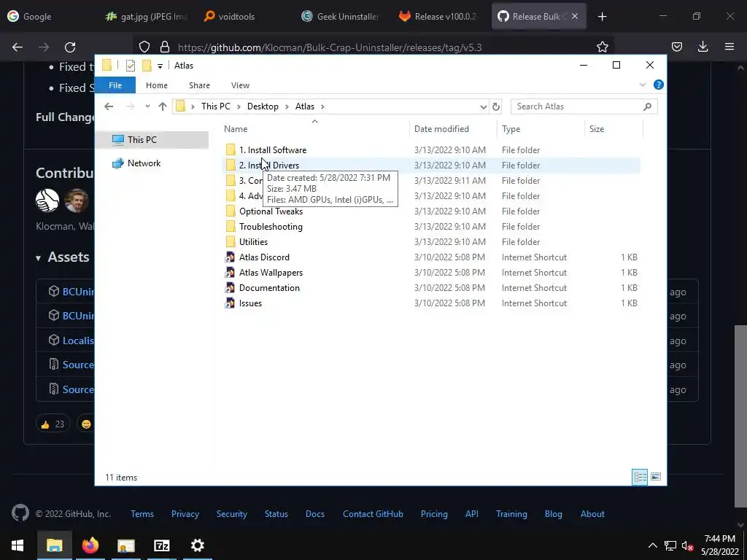The width and height of the screenshot is (747, 560).
Task: Click the site padlock security icon
Action: [165, 47]
